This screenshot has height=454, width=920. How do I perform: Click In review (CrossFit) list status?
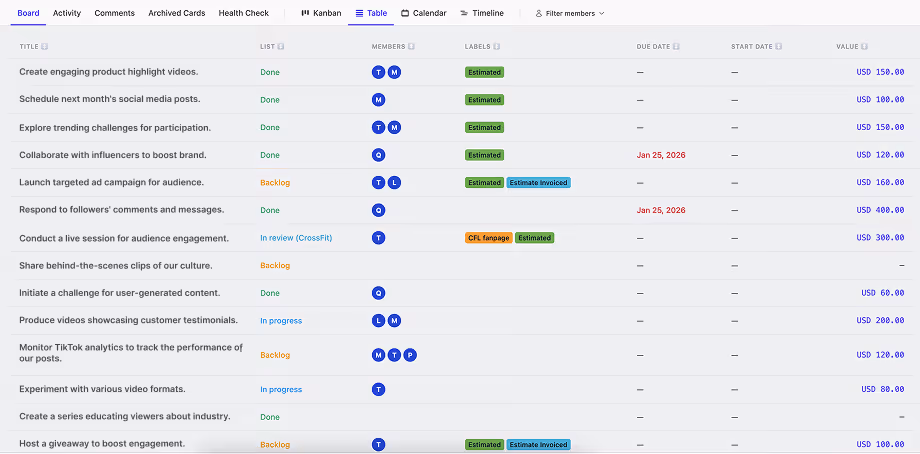(x=296, y=238)
